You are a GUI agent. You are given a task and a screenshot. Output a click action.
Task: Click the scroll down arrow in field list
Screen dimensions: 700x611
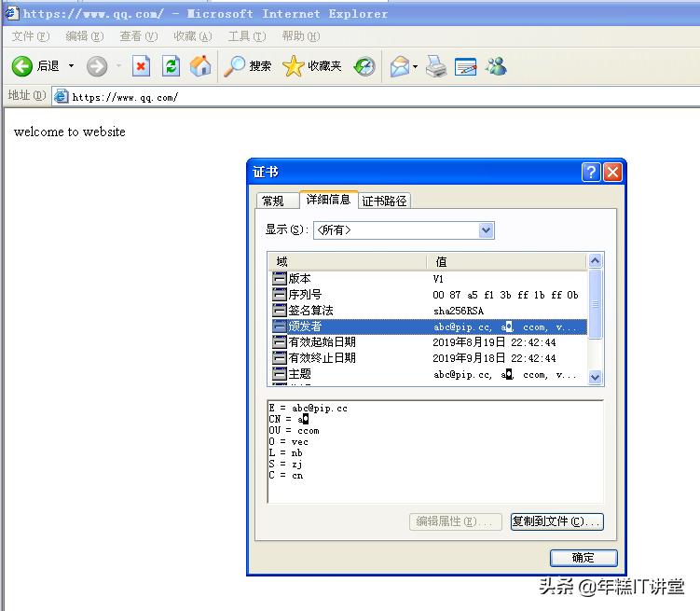pos(595,378)
